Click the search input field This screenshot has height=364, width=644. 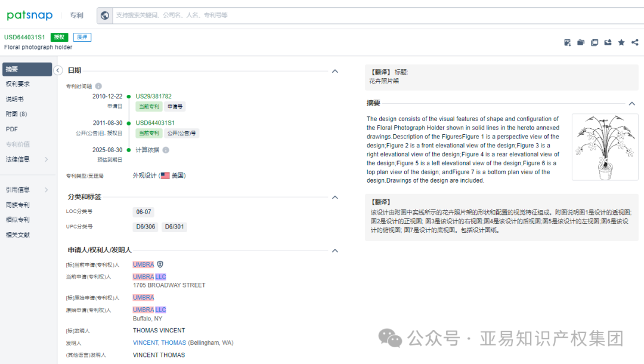tap(378, 15)
